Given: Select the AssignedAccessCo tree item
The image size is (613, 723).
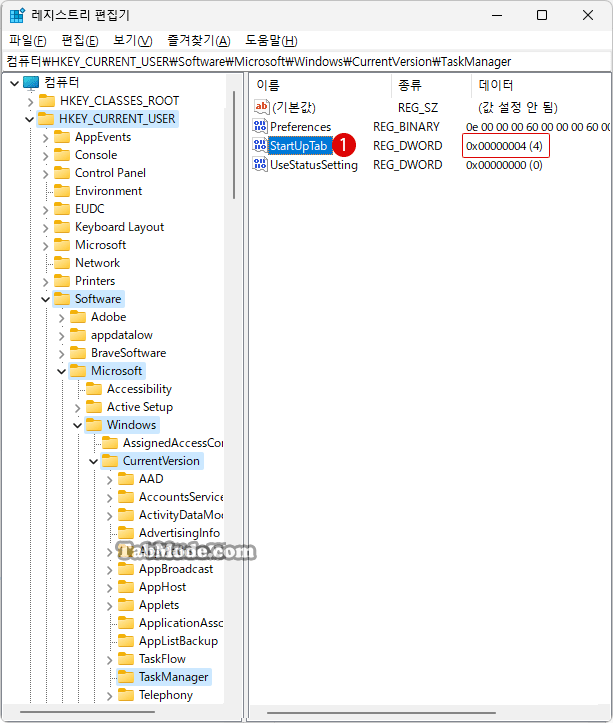Looking at the screenshot, I should click(x=173, y=443).
